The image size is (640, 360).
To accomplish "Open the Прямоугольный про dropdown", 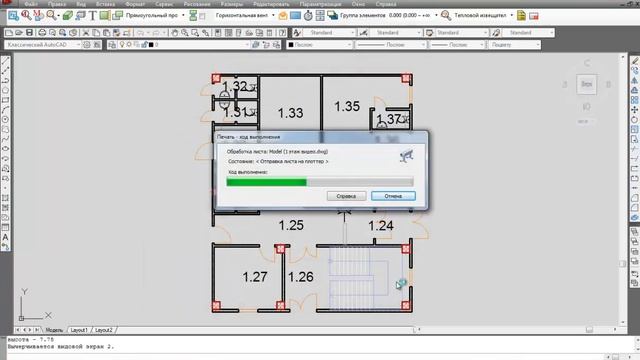I will tap(183, 16).
